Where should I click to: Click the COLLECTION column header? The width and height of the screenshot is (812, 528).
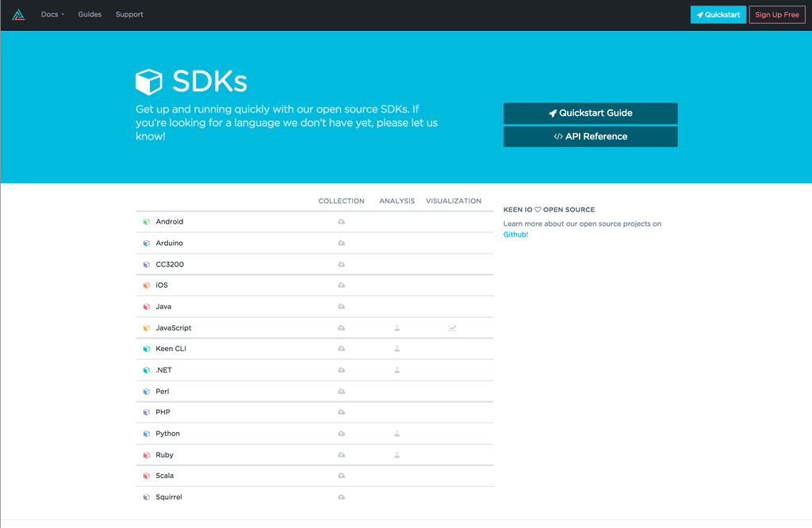341,201
